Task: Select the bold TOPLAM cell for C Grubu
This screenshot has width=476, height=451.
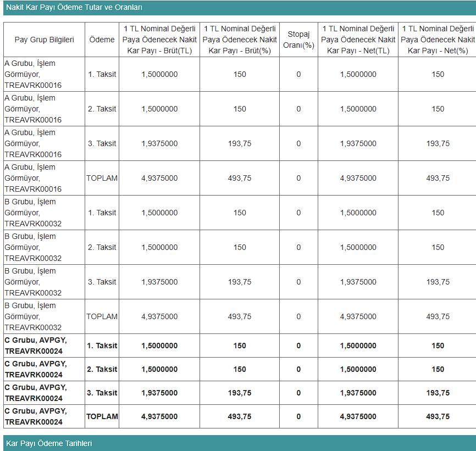Action: (102, 416)
